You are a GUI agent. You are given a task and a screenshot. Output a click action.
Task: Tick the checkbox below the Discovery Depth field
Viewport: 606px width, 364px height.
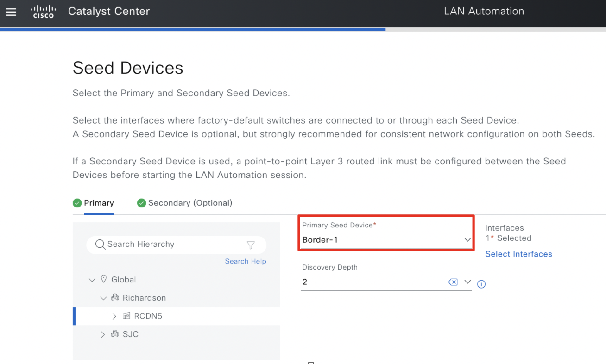pos(311,362)
